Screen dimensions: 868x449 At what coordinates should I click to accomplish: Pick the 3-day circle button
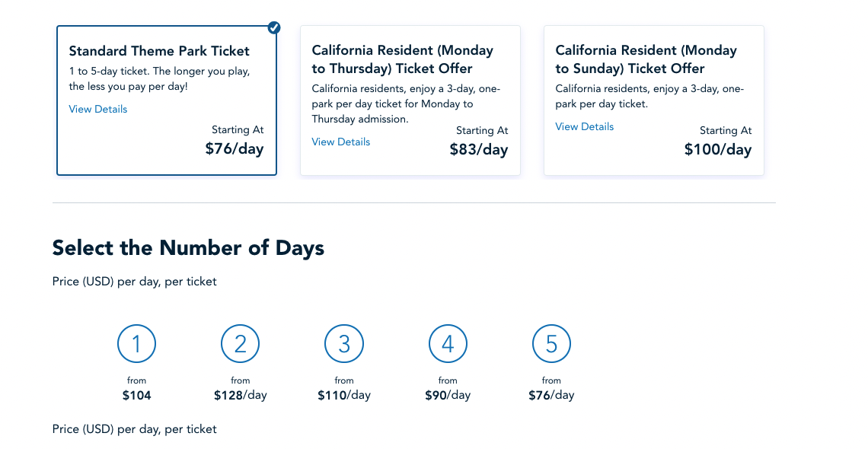tap(344, 344)
